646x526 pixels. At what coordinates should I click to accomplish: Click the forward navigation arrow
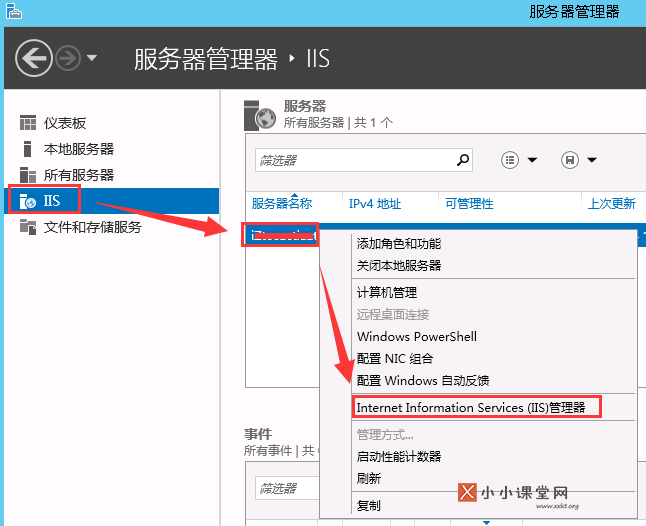click(68, 58)
